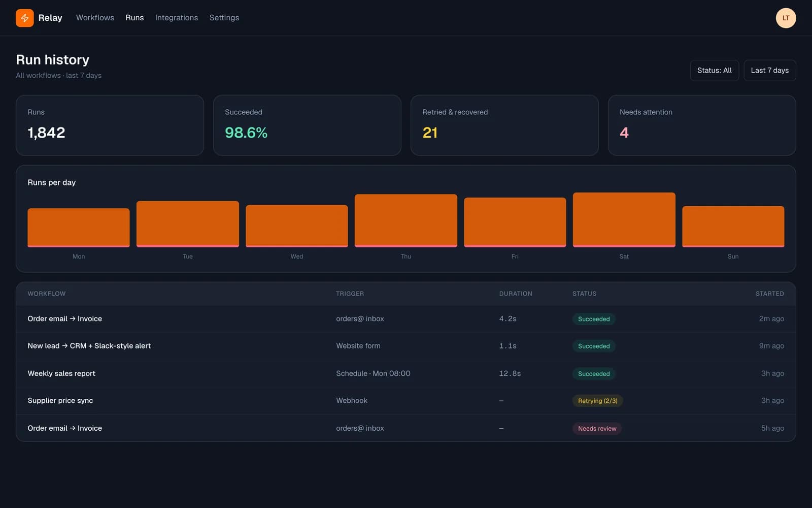Click the Mon bar in Runs per day

[x=79, y=228]
